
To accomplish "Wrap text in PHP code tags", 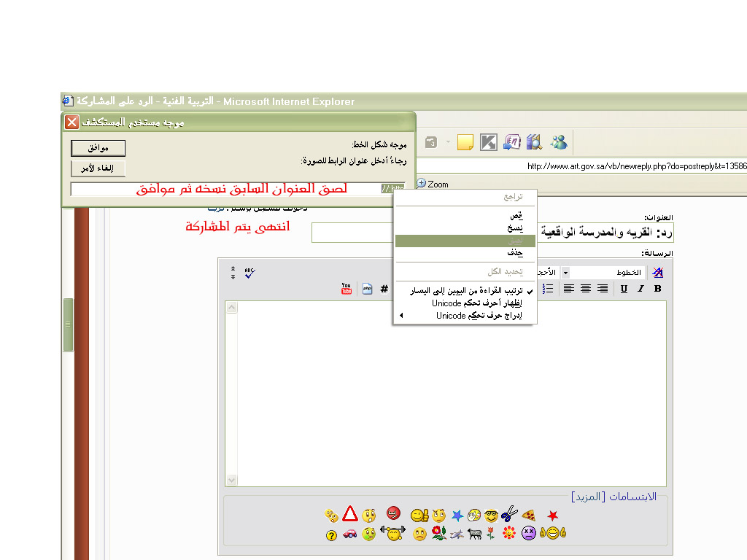I will coord(367,289).
